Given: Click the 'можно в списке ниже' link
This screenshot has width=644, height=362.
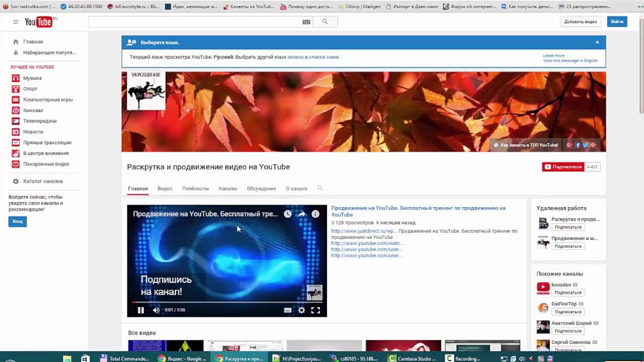Looking at the screenshot, I should 313,57.
